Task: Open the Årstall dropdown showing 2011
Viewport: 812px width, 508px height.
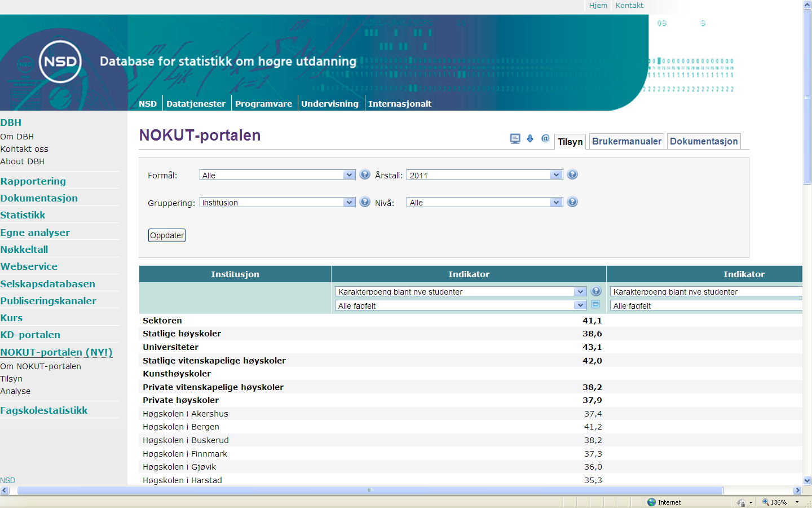Action: [485, 175]
